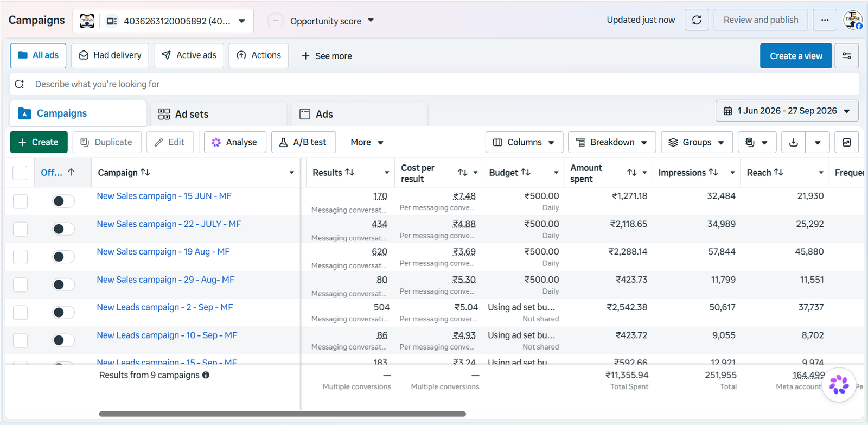Click the refresh icon beside Updated just now
Viewport: 868px width, 425px height.
[697, 20]
